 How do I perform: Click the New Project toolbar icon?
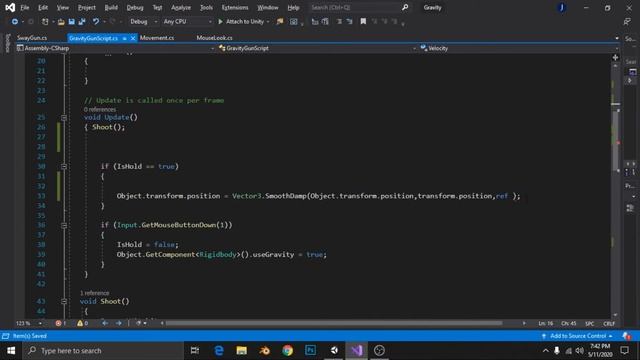point(45,22)
